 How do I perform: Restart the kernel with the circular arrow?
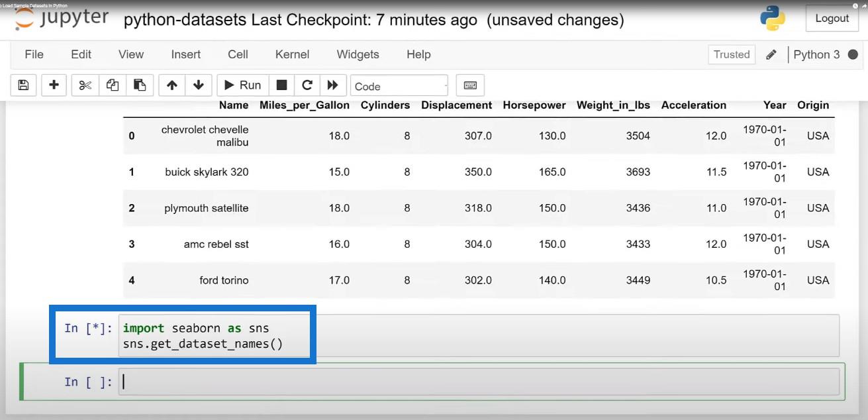click(x=307, y=85)
